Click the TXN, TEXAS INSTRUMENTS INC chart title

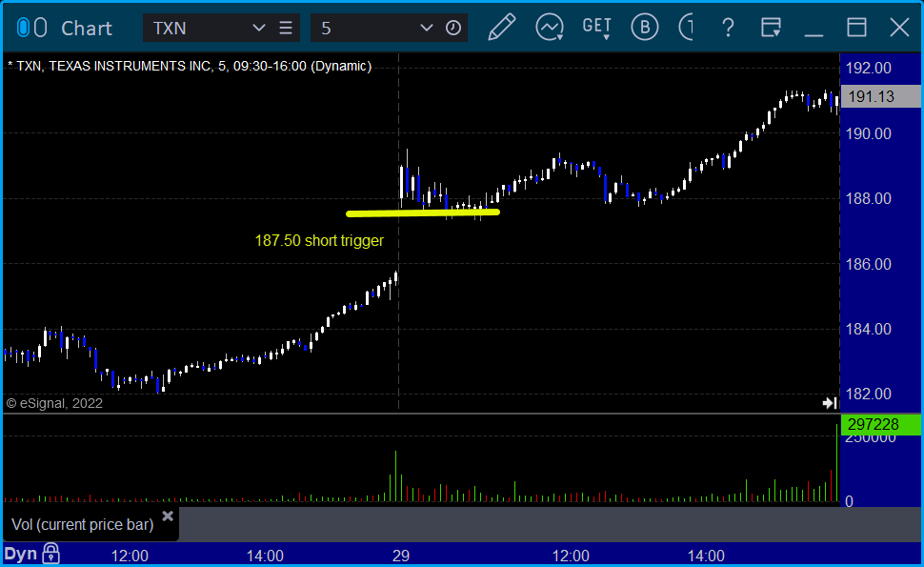coord(190,66)
